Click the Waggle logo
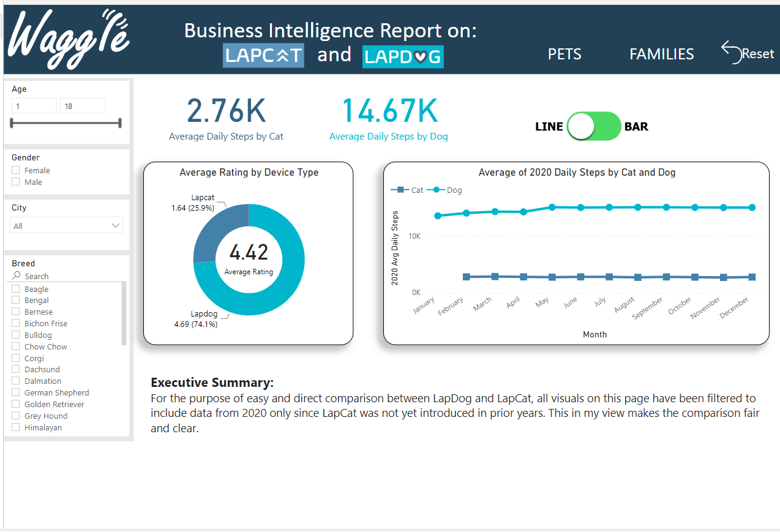 [x=69, y=40]
